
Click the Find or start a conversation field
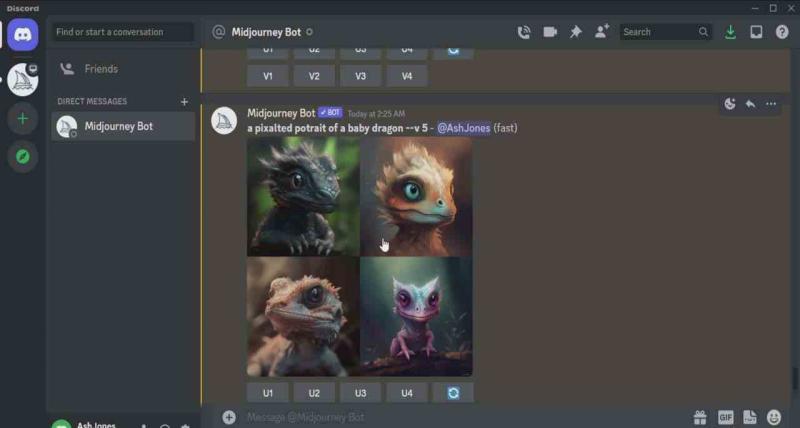(x=123, y=32)
